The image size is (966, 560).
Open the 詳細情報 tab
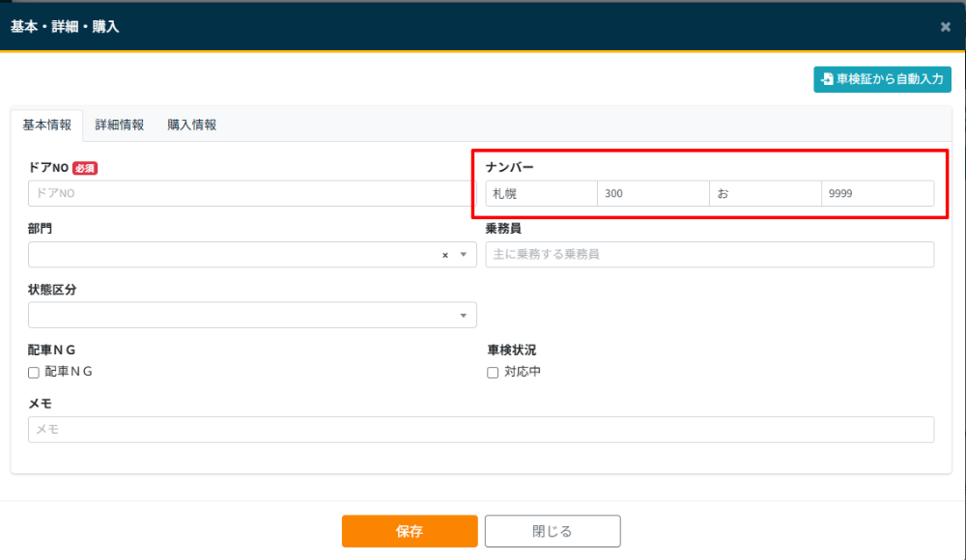pyautogui.click(x=120, y=126)
